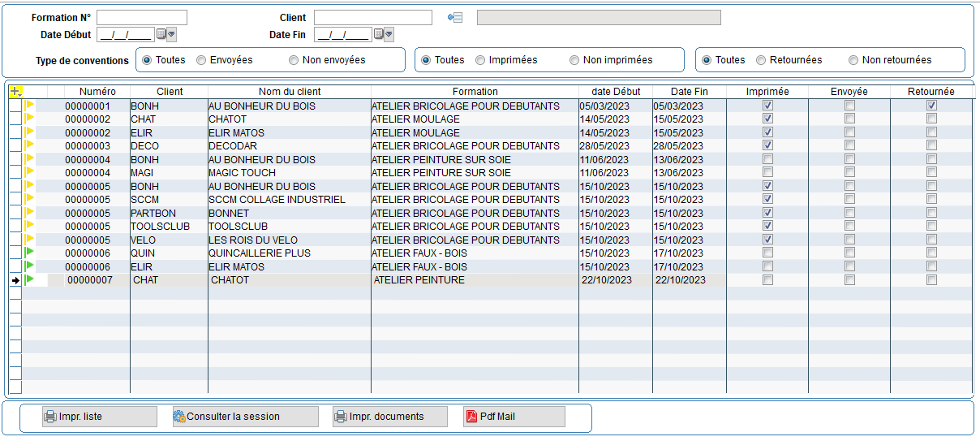Image resolution: width=980 pixels, height=441 pixels.
Task: Click the gear icon on Consulter la session
Action: (179, 417)
